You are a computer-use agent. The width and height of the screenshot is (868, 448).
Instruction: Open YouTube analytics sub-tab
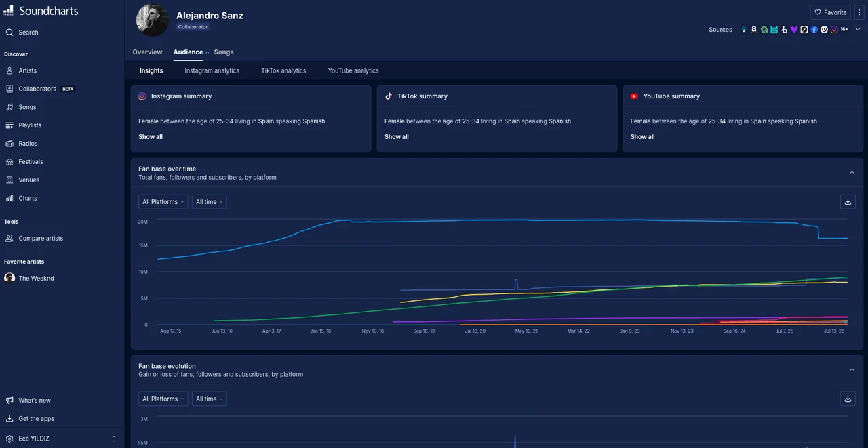click(x=353, y=70)
